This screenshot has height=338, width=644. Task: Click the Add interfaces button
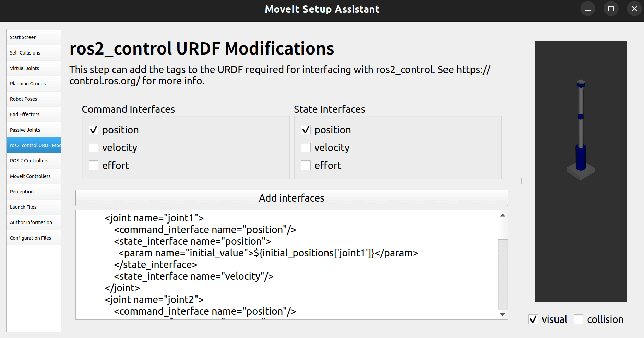[x=291, y=198]
